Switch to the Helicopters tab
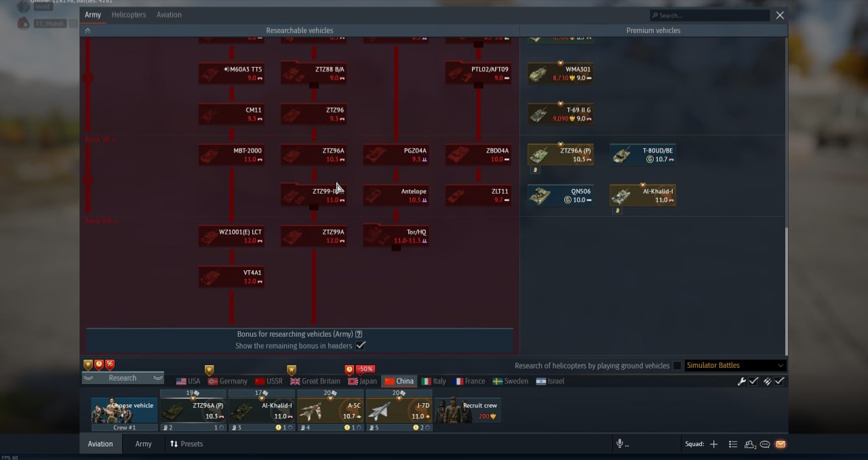Viewport: 868px width, 460px height. coord(129,15)
